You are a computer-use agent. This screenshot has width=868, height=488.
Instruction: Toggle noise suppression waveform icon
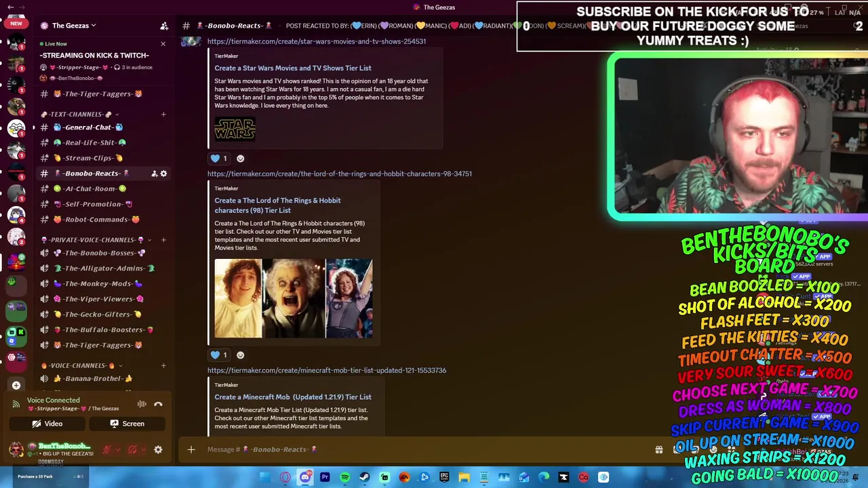[142, 404]
